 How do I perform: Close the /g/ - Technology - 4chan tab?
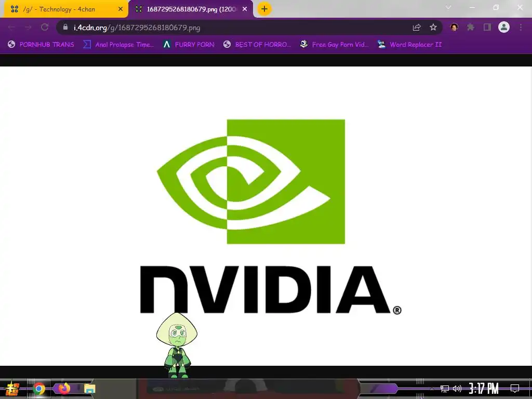[x=121, y=9]
